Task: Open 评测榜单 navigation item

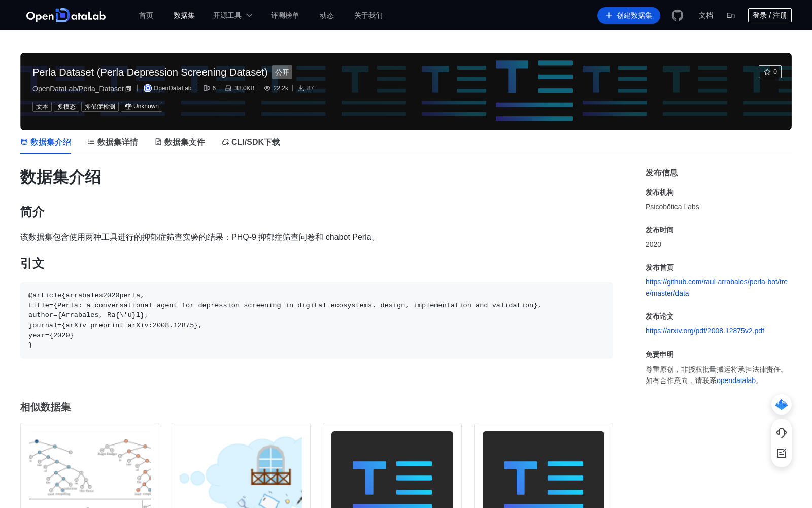Action: (x=285, y=15)
